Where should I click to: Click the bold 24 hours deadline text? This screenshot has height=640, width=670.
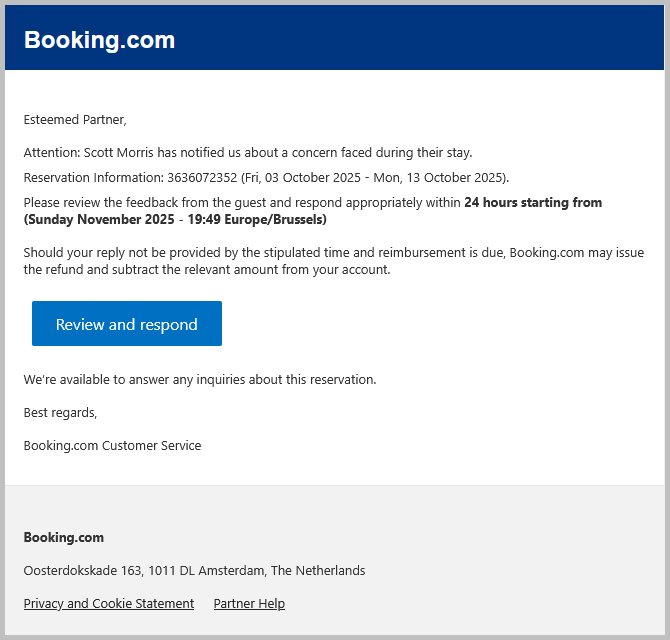(532, 203)
